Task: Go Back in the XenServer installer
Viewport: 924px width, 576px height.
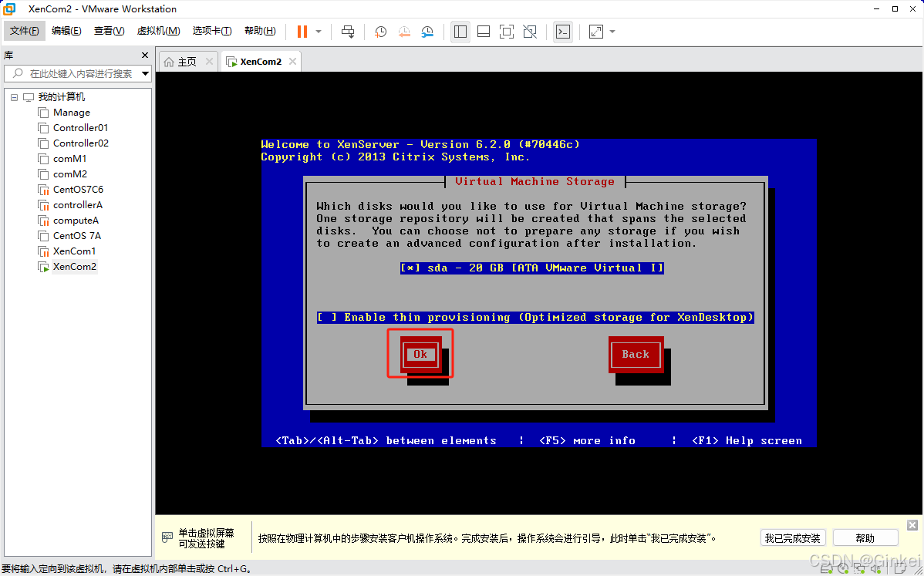Action: 636,354
